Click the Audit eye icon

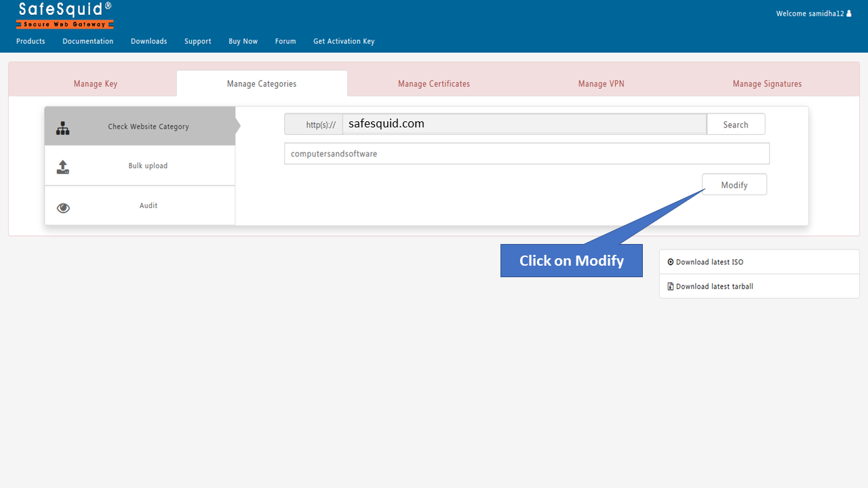pyautogui.click(x=63, y=208)
